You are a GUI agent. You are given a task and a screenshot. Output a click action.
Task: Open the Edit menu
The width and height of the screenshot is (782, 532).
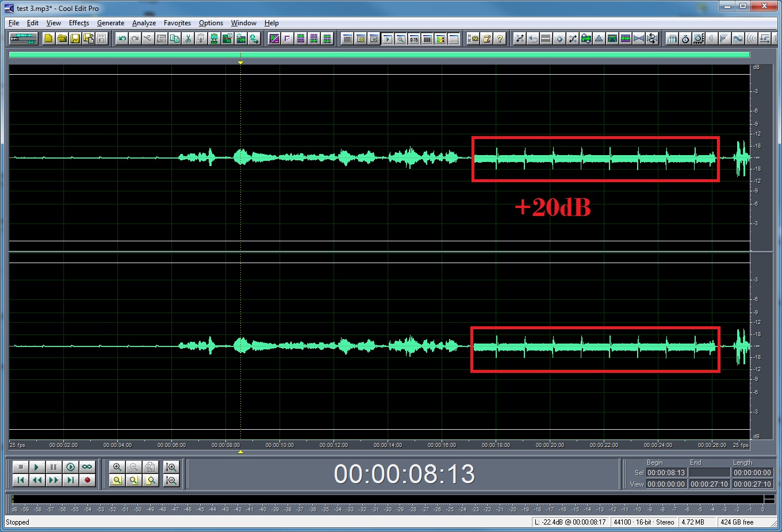(x=33, y=23)
